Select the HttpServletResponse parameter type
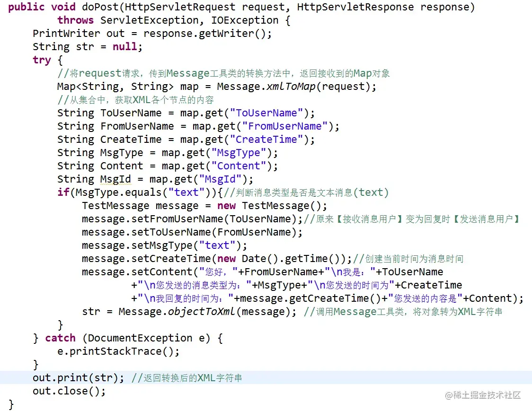The image size is (532, 411). [355, 7]
